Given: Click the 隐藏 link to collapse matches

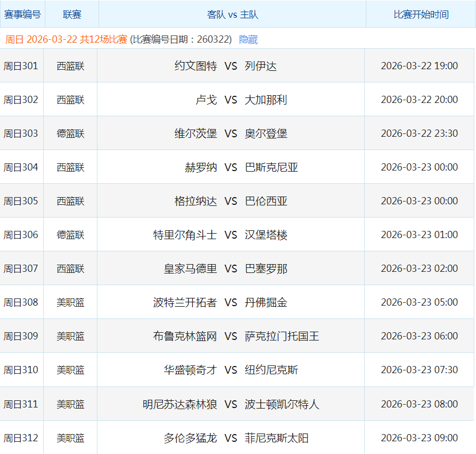Looking at the screenshot, I should (248, 40).
